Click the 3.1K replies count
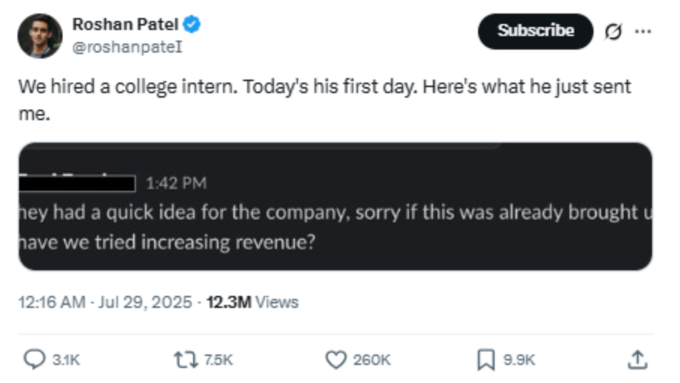Screen dimensions: 680x383 click(x=66, y=360)
